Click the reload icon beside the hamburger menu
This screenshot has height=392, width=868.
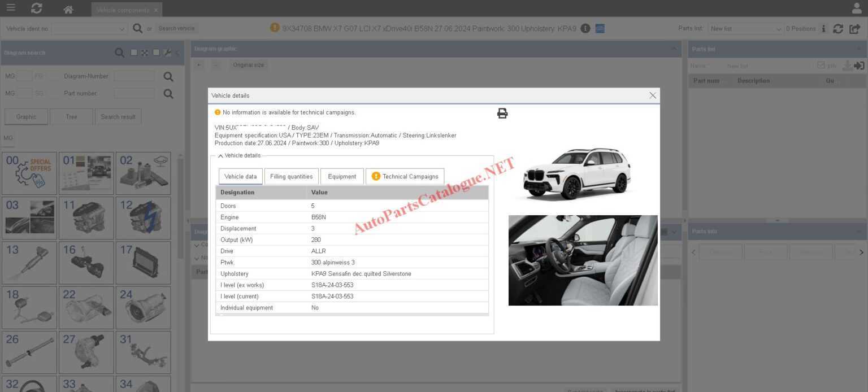tap(36, 9)
